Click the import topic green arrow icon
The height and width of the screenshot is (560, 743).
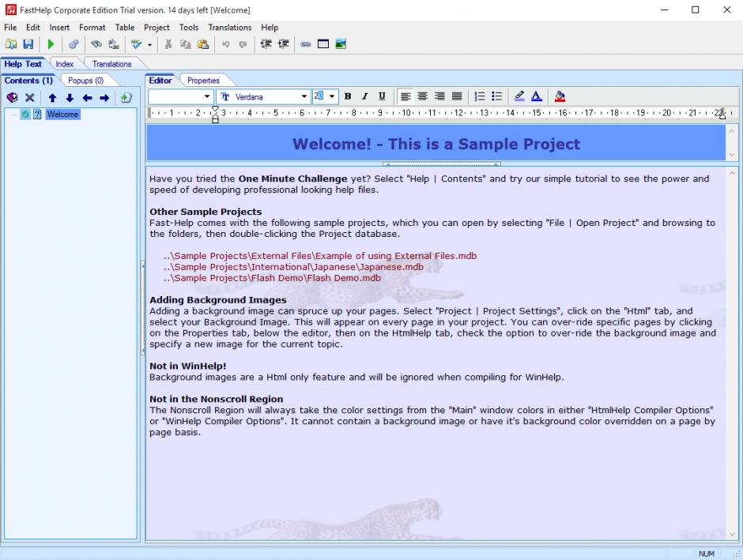[126, 98]
